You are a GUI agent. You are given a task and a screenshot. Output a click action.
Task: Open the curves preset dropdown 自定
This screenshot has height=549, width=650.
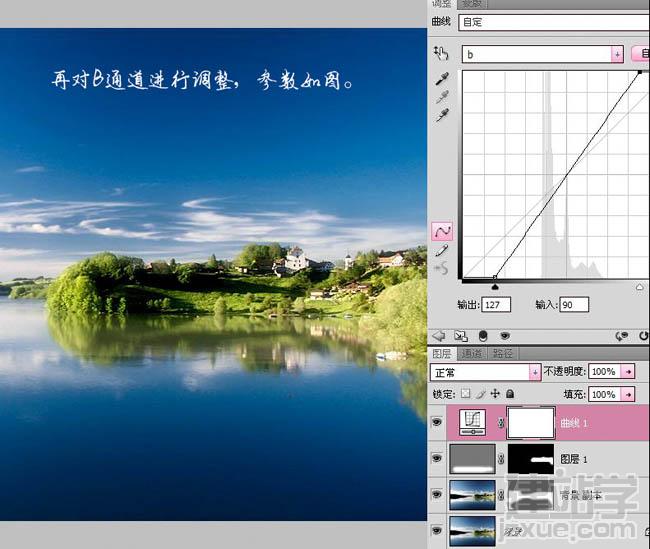pyautogui.click(x=554, y=22)
